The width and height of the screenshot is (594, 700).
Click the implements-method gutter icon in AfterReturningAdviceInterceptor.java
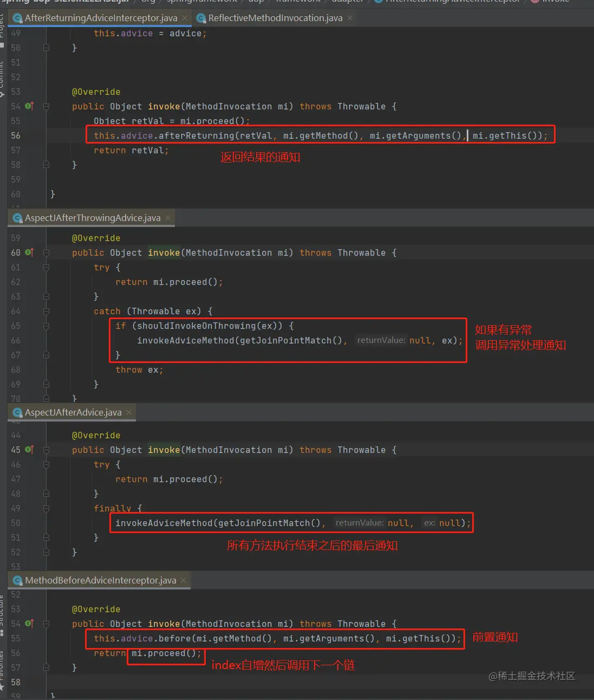tap(29, 106)
